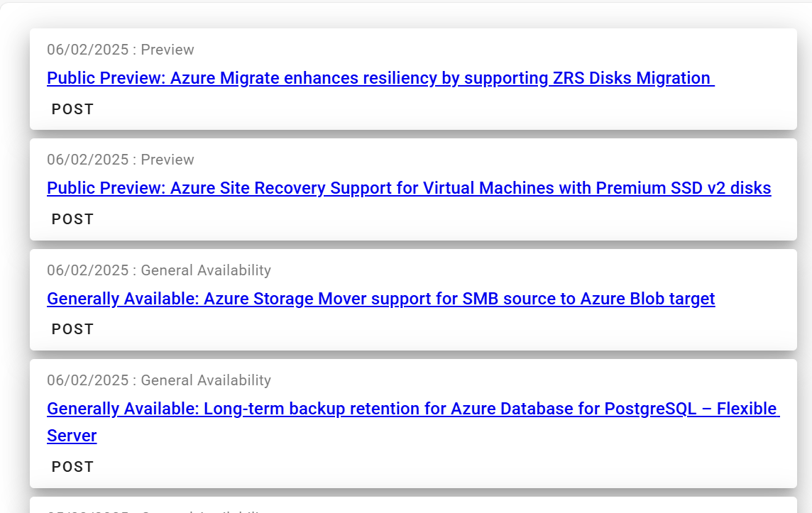Open the Azure Storage Mover SMB source link

click(x=380, y=299)
